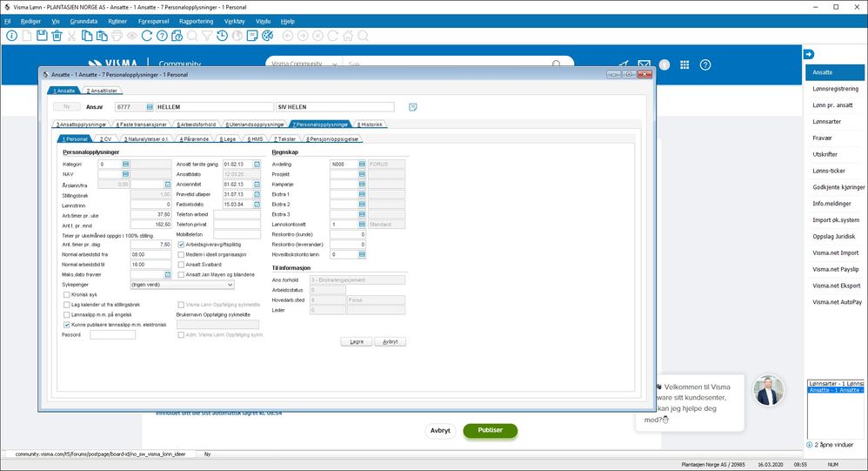Open the Rapportering menu
This screenshot has height=471, width=868.
pyautogui.click(x=196, y=21)
